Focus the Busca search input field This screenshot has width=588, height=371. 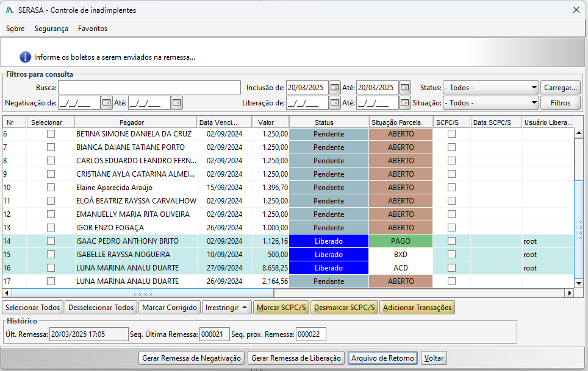tap(149, 88)
